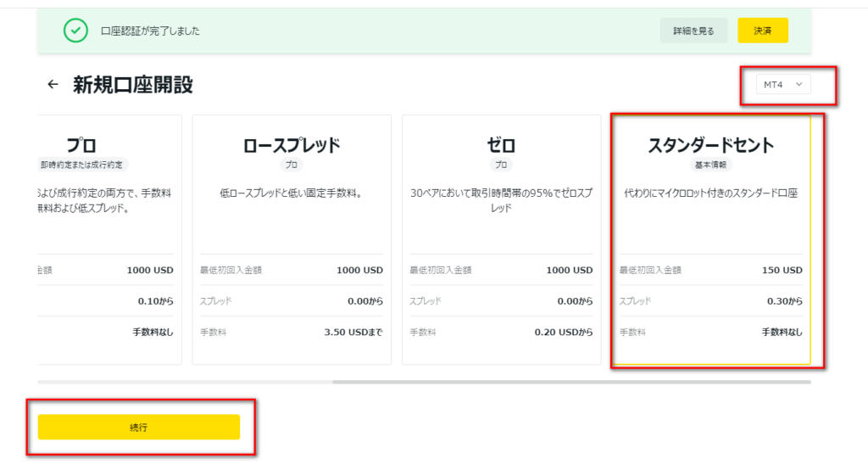Click the 詳細を見る button
The height and width of the screenshot is (465, 868).
[x=693, y=31]
